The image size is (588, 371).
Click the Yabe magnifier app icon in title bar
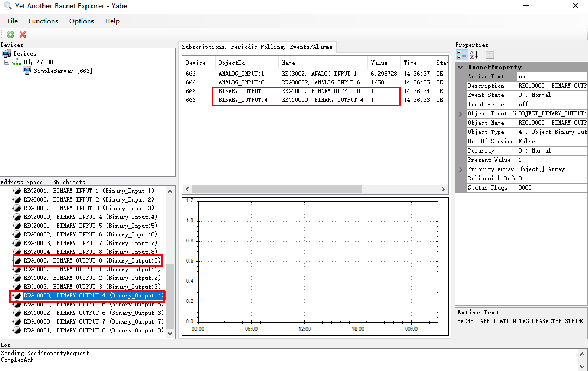8,5
